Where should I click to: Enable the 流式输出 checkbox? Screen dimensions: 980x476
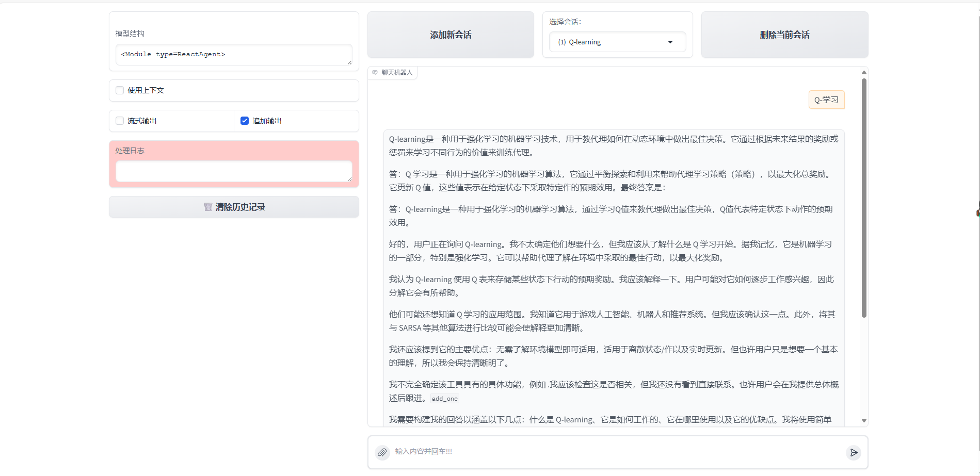coord(119,120)
